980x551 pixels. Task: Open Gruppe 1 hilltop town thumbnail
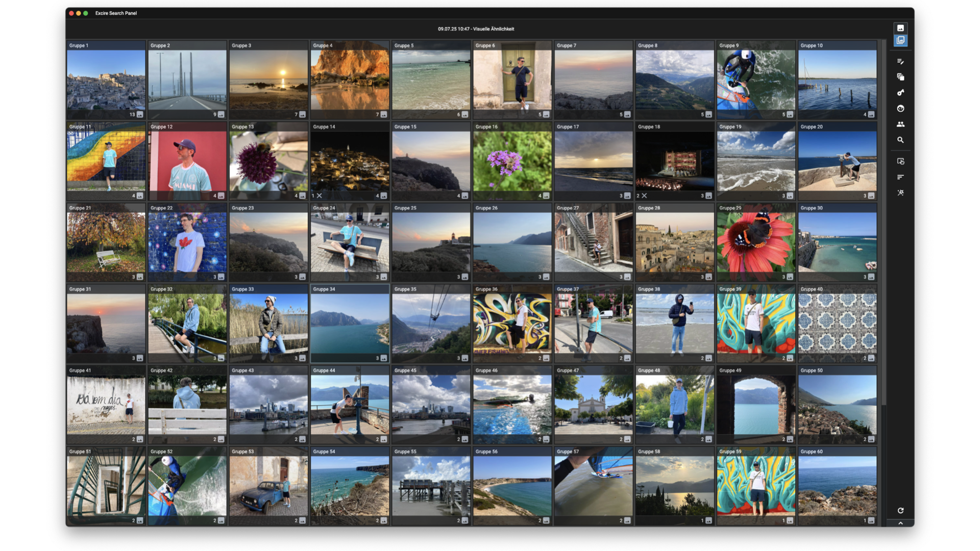coord(106,80)
